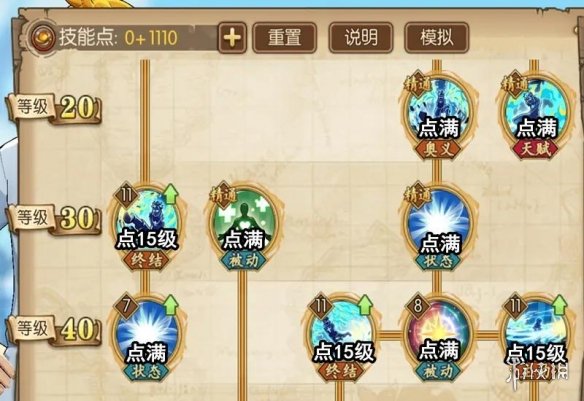Click the skill point coin icon

(43, 38)
